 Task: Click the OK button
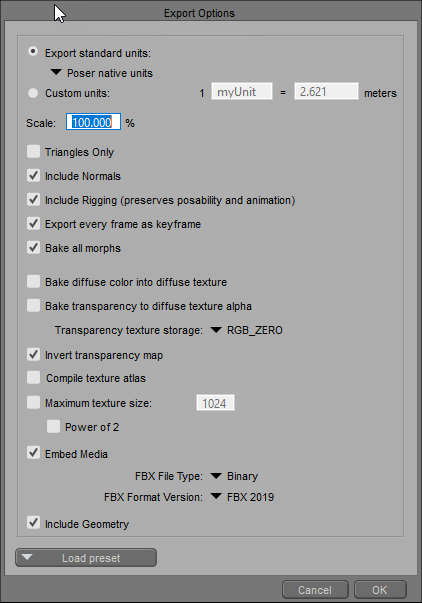(x=380, y=590)
